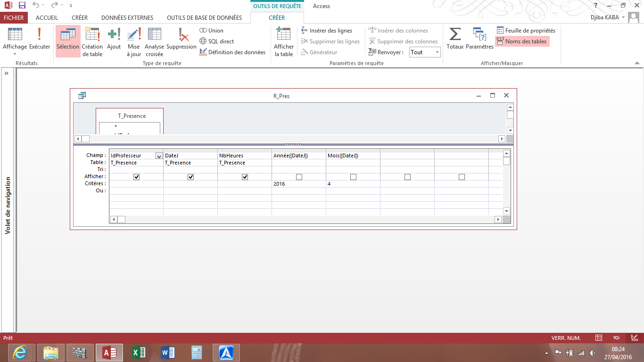Choose Analyse croisée query type
This screenshot has height=362, width=644.
(x=154, y=41)
